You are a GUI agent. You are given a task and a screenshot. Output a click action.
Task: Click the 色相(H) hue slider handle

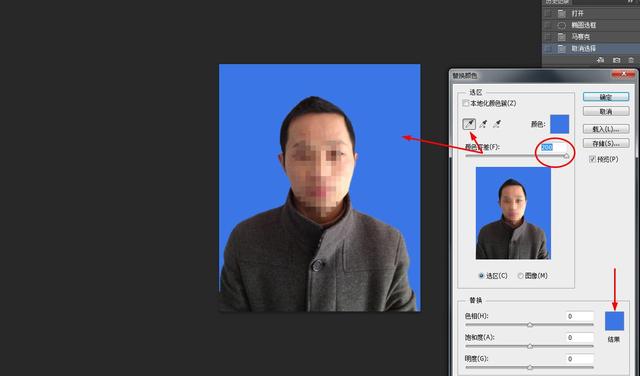pyautogui.click(x=530, y=325)
